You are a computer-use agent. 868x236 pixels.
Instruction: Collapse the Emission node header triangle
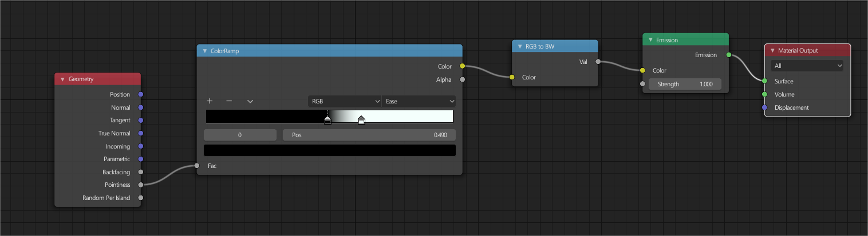650,40
